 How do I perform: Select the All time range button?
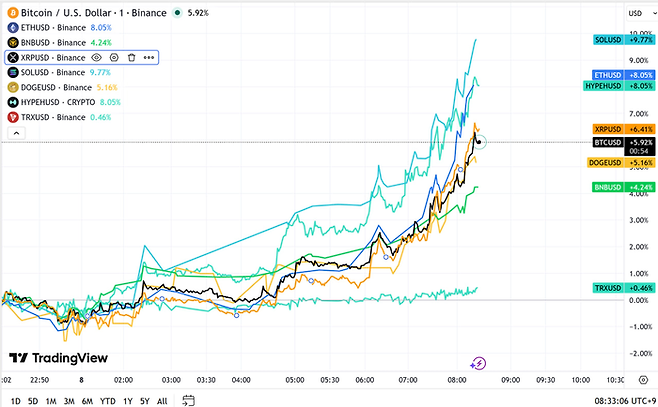(x=162, y=400)
